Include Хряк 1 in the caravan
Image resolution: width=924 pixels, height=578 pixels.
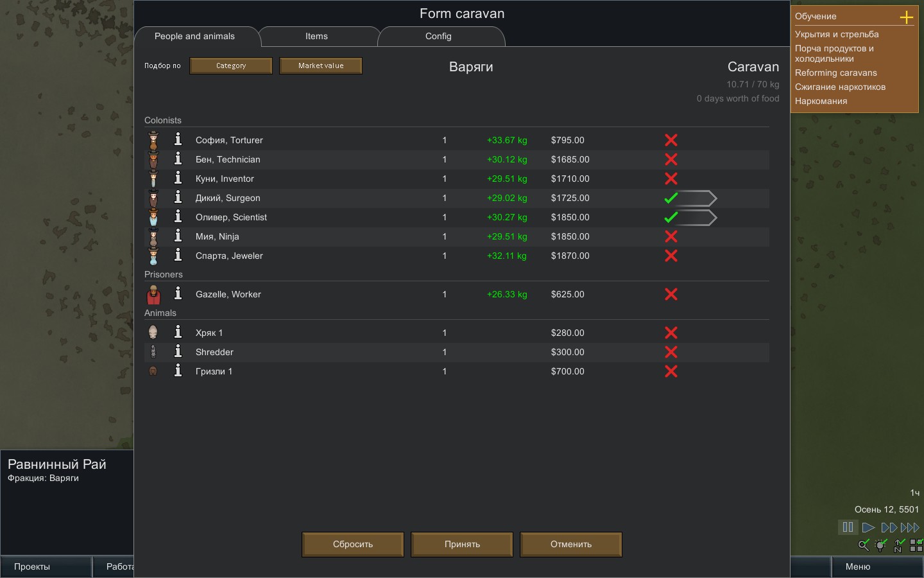[x=671, y=333]
